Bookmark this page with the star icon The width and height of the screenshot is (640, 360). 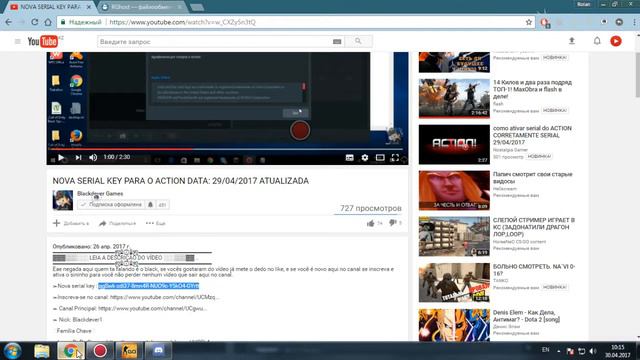tap(529, 22)
